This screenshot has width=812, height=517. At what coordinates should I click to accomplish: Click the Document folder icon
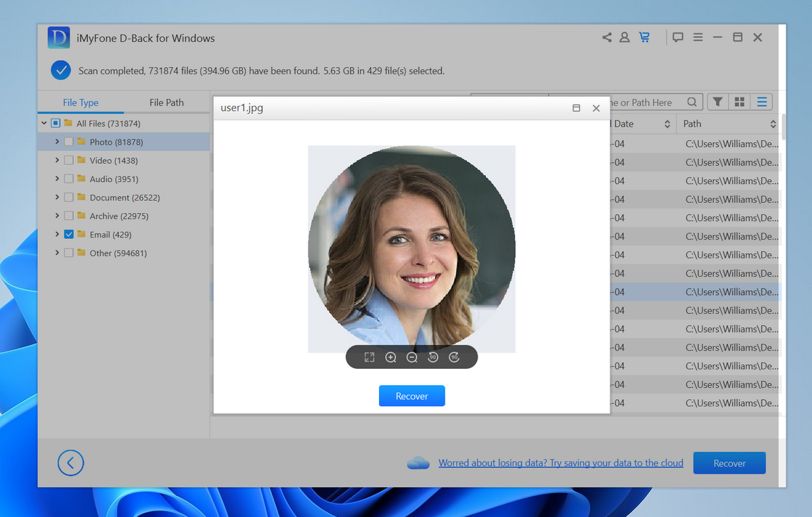pyautogui.click(x=81, y=198)
